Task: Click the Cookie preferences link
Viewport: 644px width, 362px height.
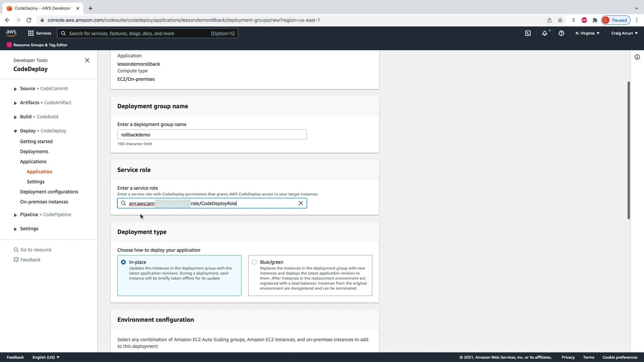Action: 620,357
